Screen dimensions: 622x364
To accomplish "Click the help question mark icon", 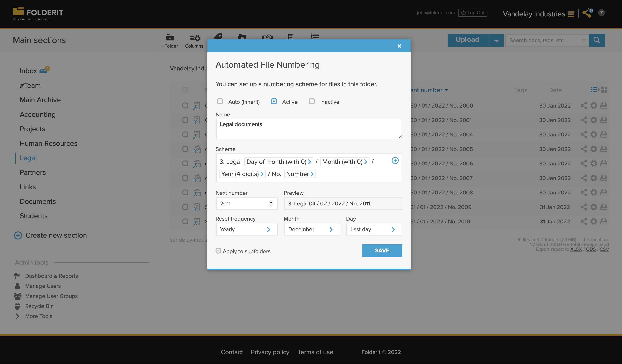I will click(x=601, y=13).
